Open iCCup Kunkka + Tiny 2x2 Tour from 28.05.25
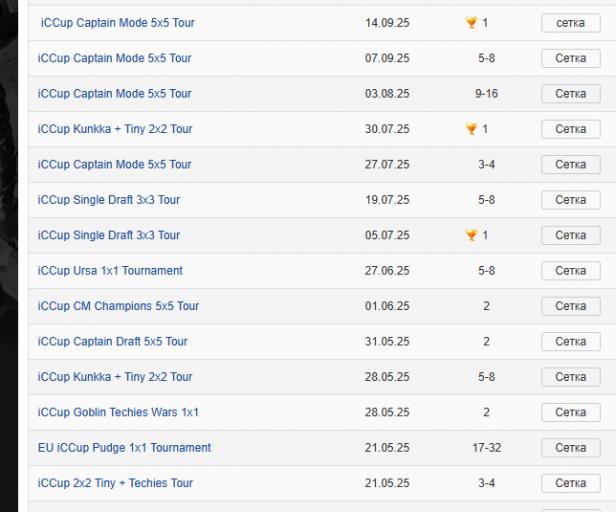 [115, 377]
